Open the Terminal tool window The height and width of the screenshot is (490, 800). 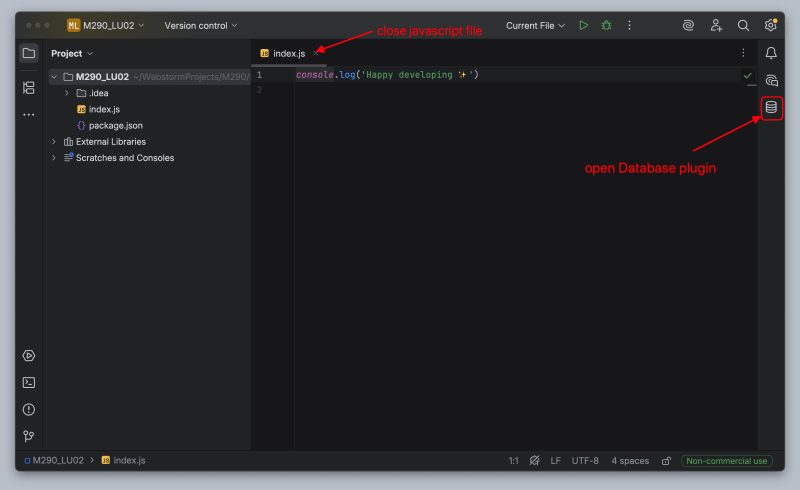29,383
